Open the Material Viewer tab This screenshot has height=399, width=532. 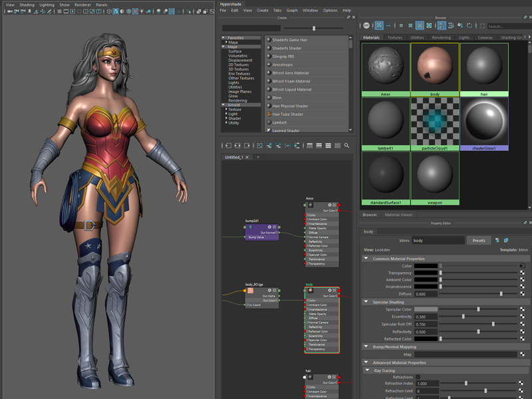pos(399,215)
